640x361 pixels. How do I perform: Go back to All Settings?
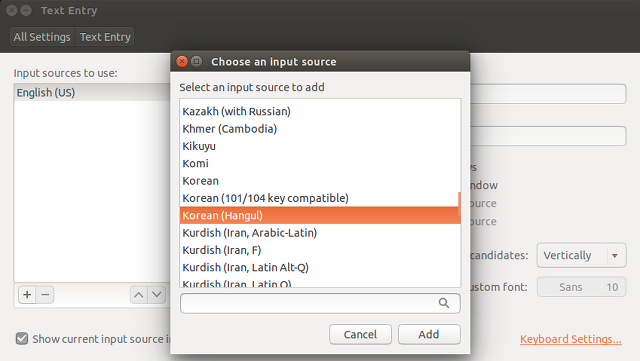point(42,37)
